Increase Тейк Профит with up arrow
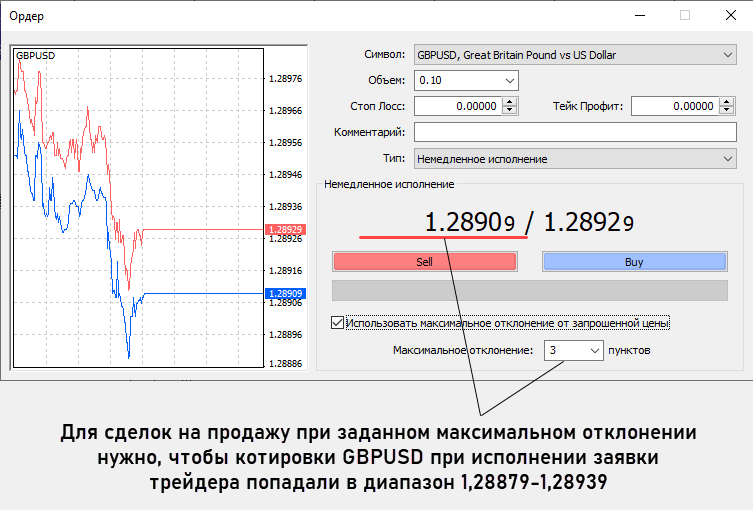The image size is (753, 510). 728,101
